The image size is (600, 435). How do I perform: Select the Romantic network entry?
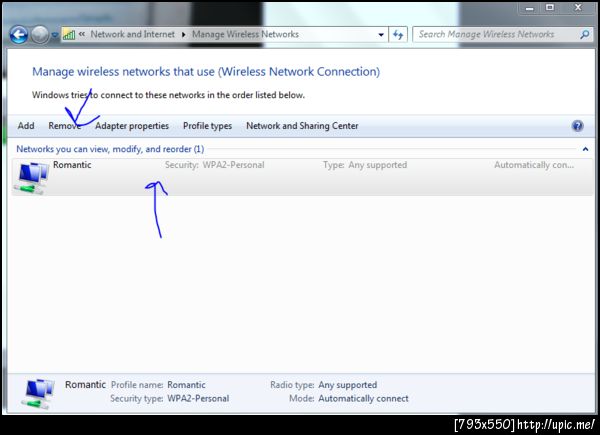pyautogui.click(x=302, y=177)
